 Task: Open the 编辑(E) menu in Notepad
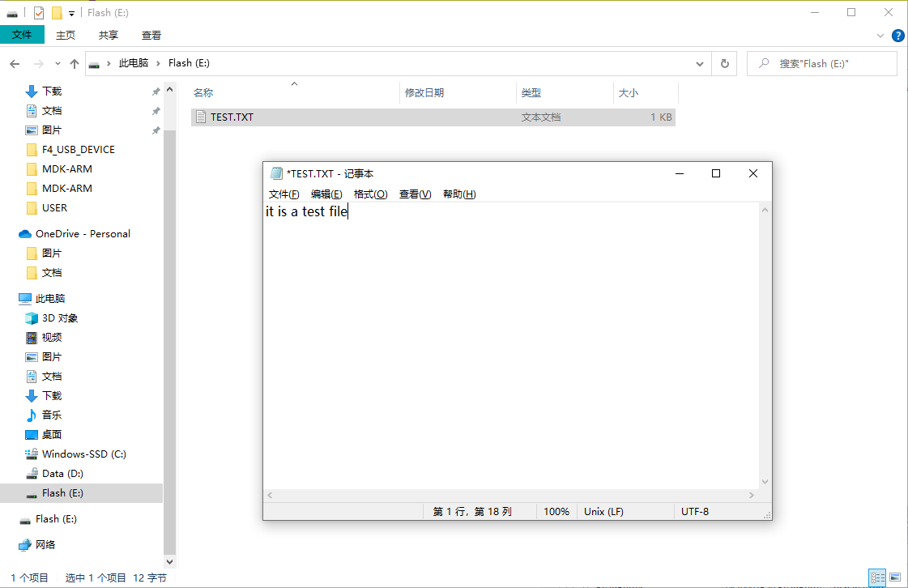click(x=326, y=194)
